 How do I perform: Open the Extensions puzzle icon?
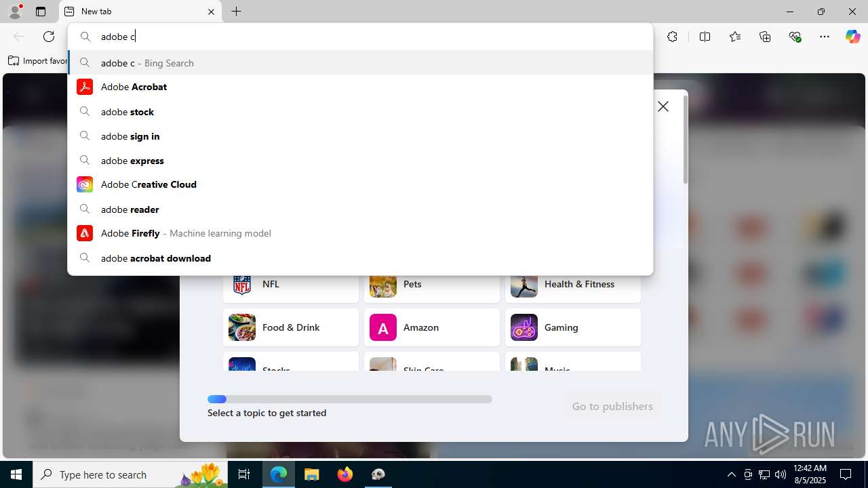coord(672,37)
